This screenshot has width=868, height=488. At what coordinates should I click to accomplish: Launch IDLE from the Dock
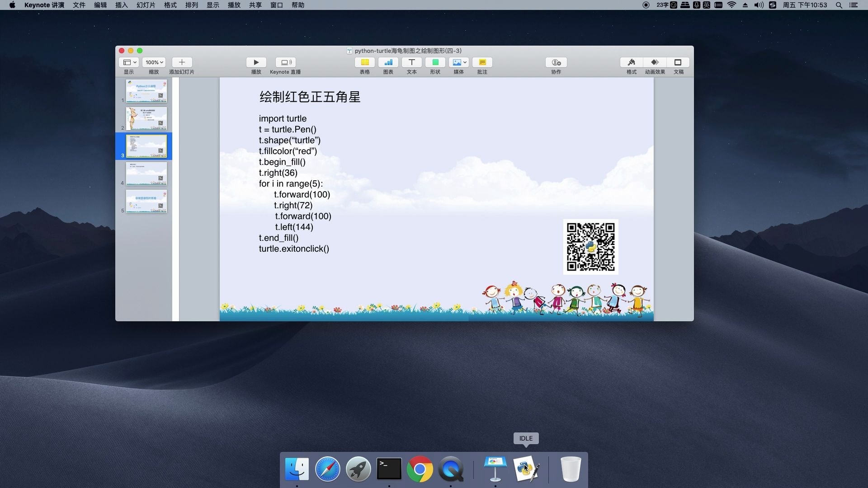click(x=526, y=469)
